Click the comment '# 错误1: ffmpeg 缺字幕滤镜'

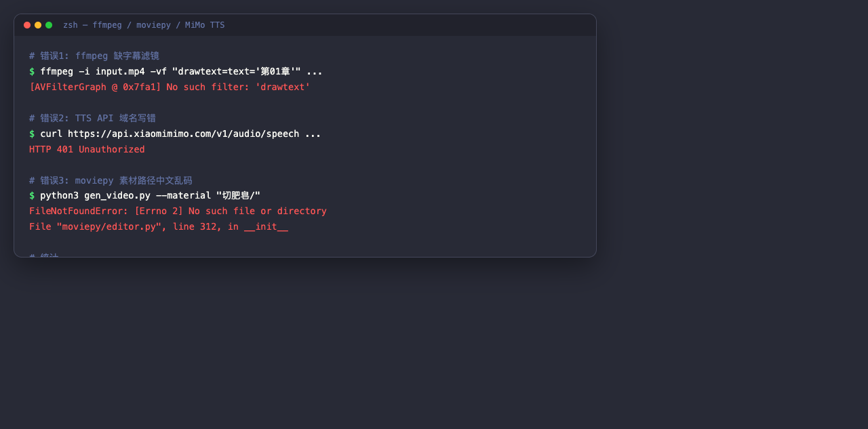(94, 56)
